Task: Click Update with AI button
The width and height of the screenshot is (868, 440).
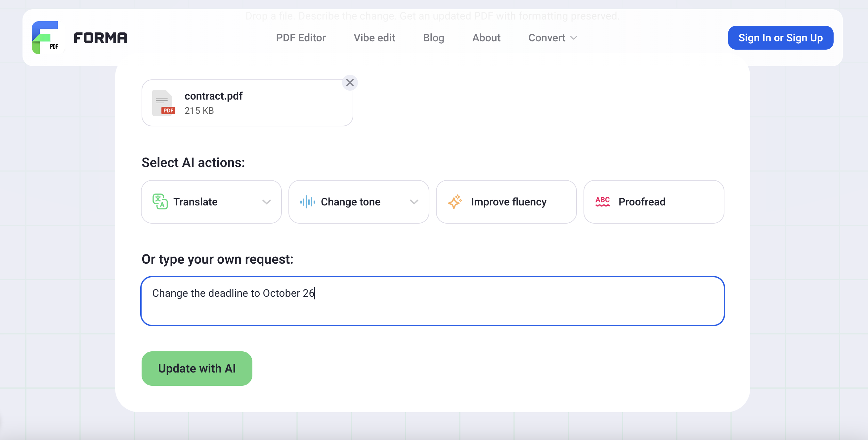Action: point(197,368)
